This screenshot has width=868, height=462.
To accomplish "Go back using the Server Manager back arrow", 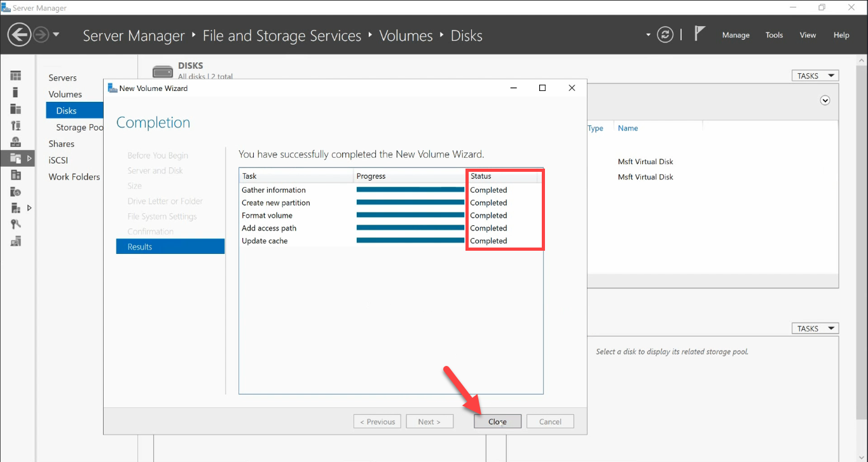I will click(x=20, y=34).
